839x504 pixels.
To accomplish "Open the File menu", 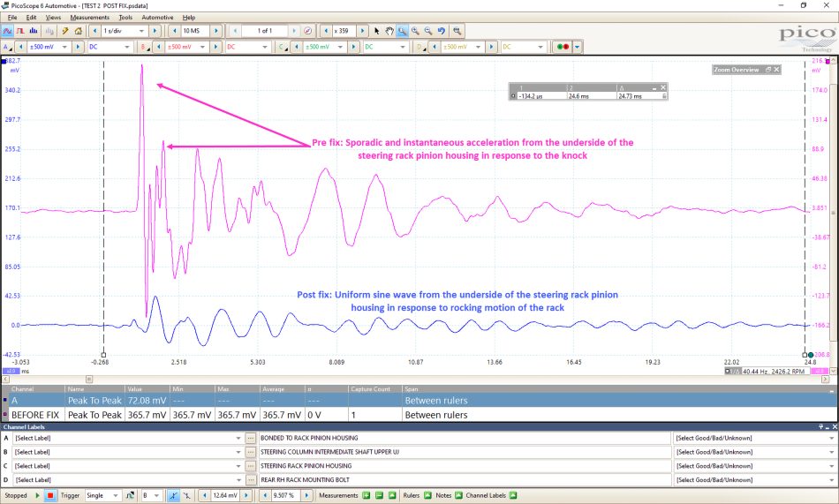I will tap(12, 17).
